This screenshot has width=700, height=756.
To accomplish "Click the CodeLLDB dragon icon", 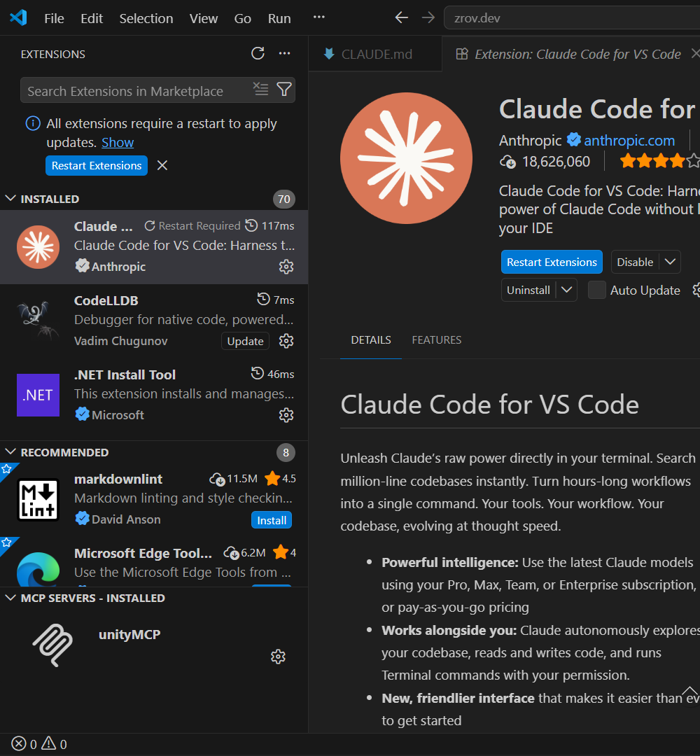I will [x=38, y=320].
